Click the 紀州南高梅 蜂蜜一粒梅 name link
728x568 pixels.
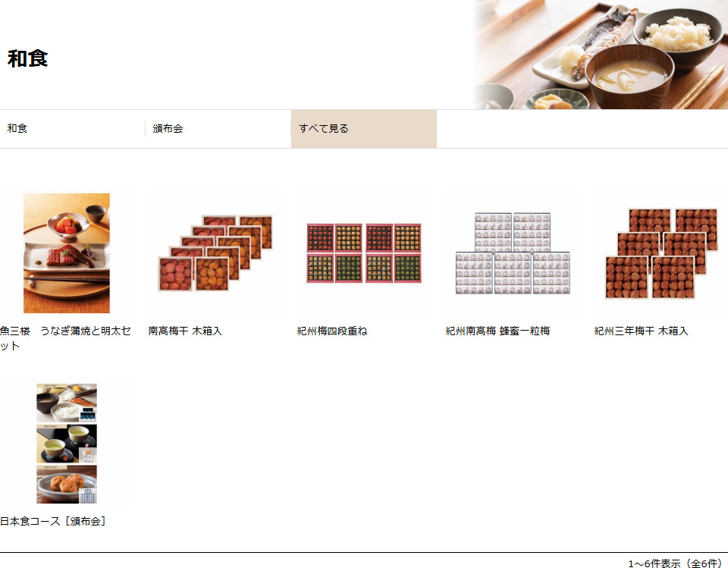tap(497, 331)
